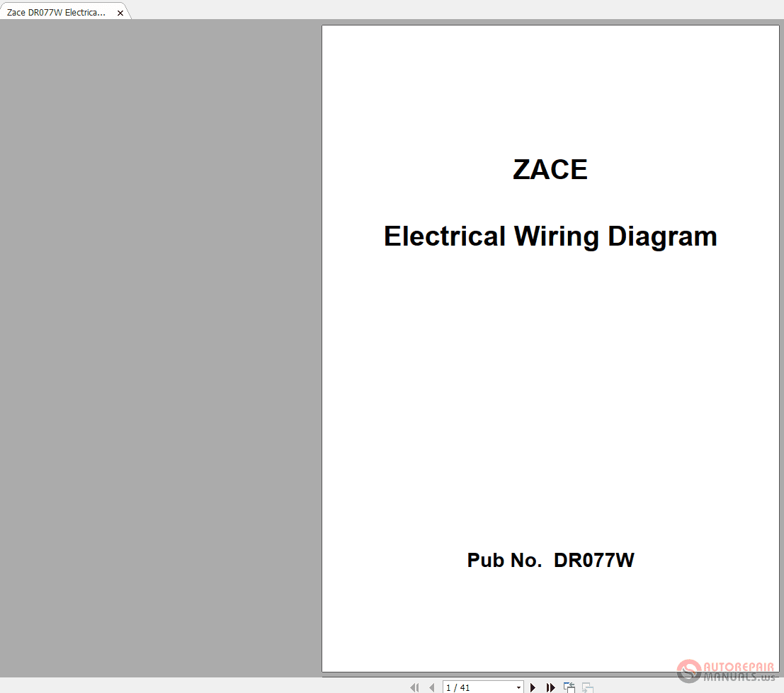
Task: Close the Zace DR077W document tab
Action: coord(120,13)
